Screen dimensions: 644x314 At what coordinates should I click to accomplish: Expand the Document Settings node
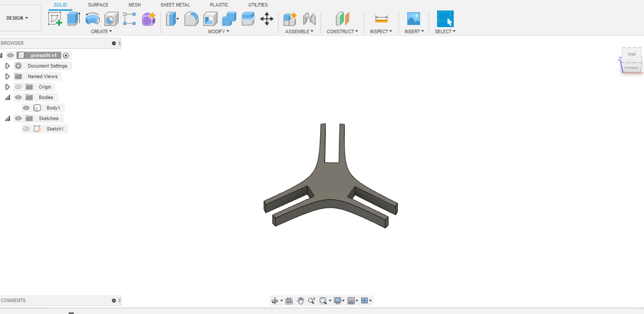pos(7,66)
